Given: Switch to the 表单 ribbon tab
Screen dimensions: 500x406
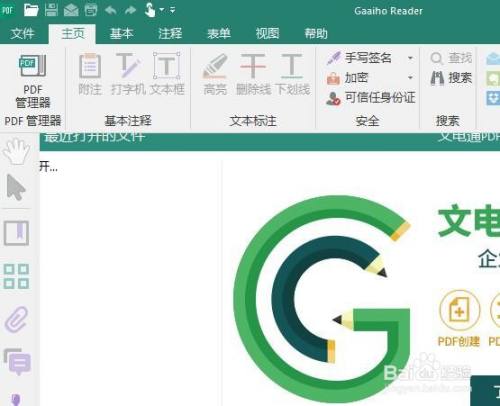Looking at the screenshot, I should [x=219, y=33].
